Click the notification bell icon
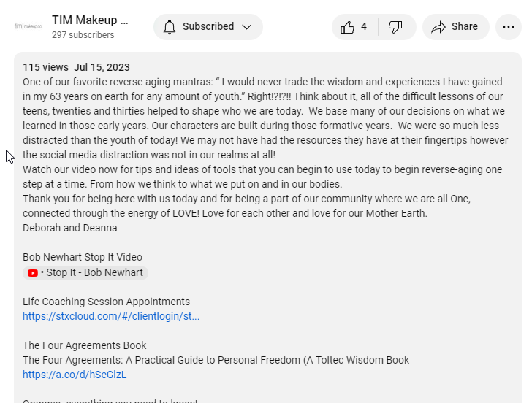 pos(170,27)
